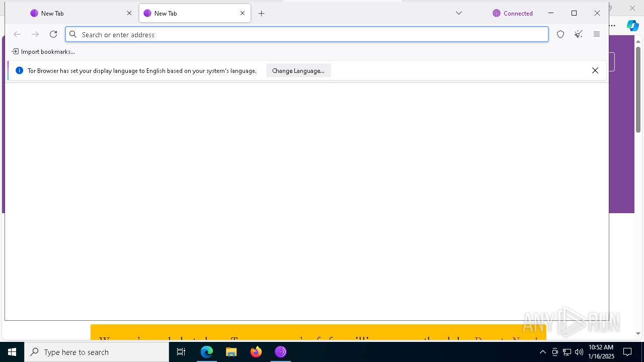644x362 pixels.
Task: Click the taskbar search box
Action: pos(97,352)
